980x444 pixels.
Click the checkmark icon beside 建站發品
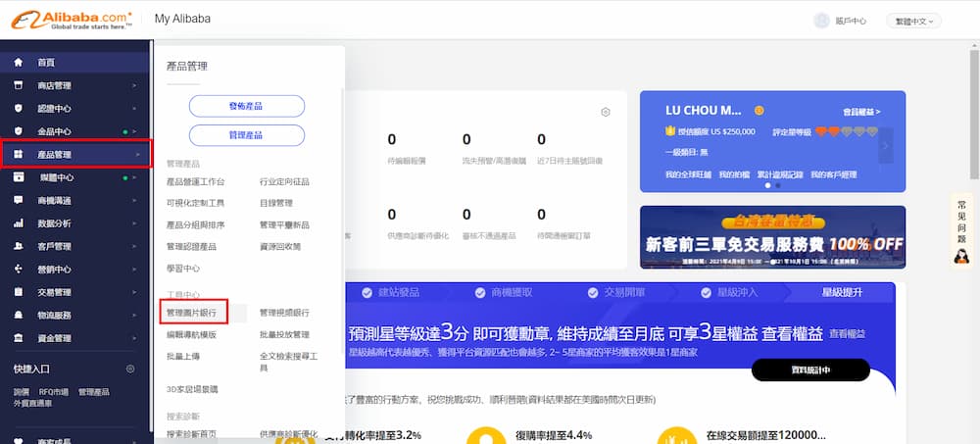(x=367, y=293)
